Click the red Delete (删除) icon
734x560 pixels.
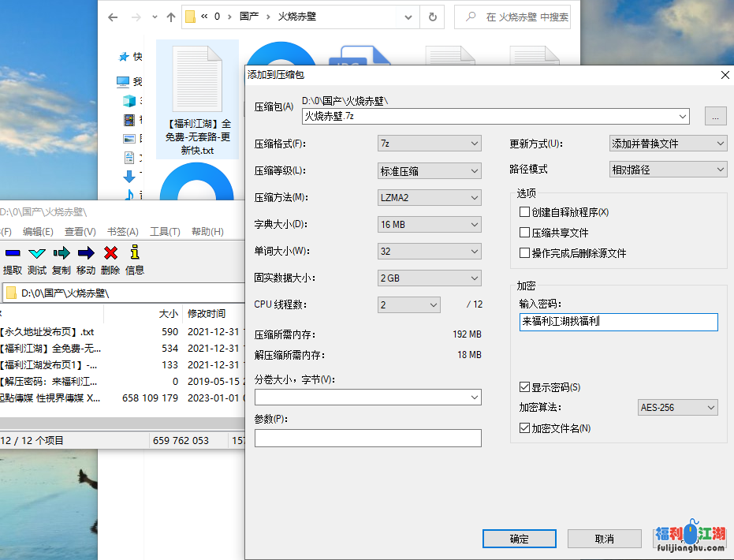pos(110,253)
